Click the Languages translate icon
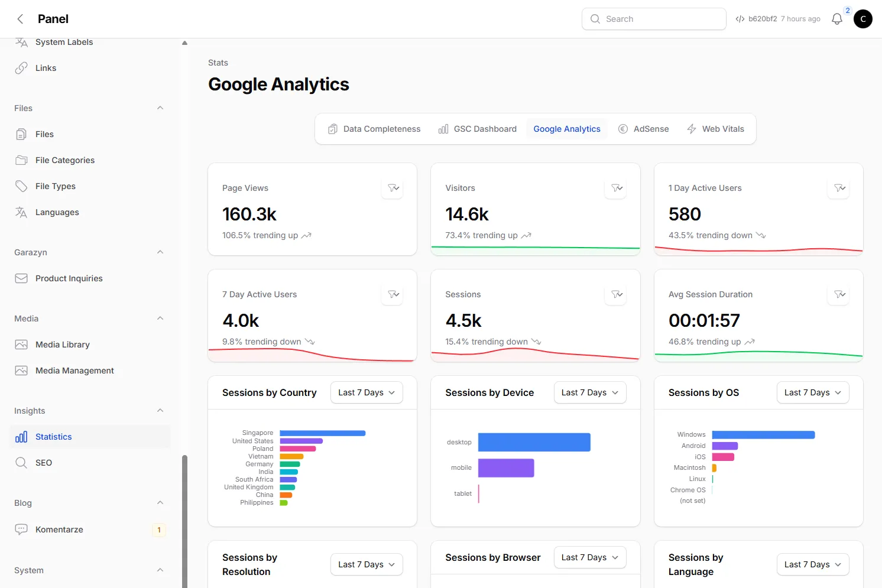 pyautogui.click(x=21, y=212)
